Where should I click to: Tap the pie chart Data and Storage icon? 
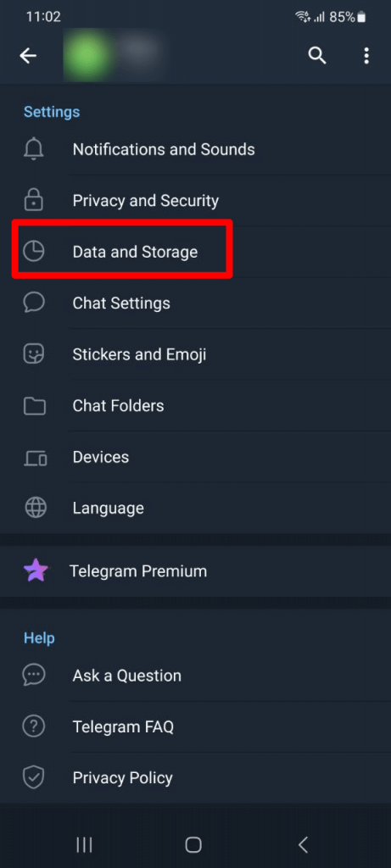point(34,251)
